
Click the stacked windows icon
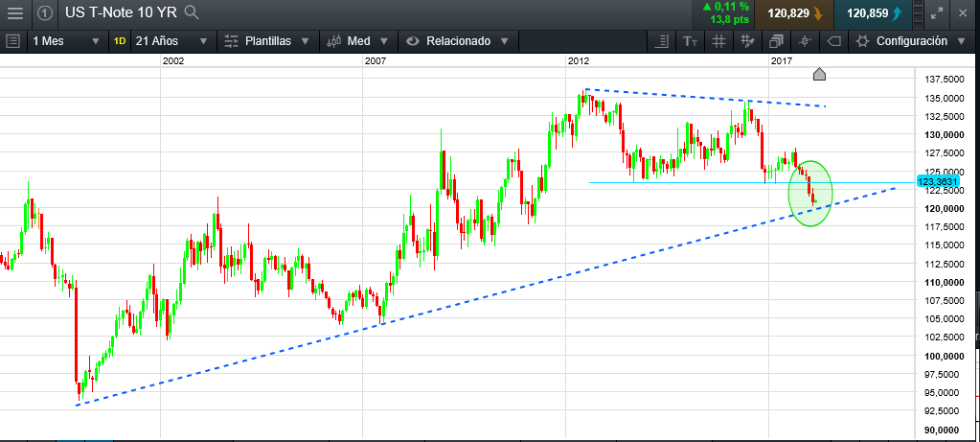coord(776,42)
